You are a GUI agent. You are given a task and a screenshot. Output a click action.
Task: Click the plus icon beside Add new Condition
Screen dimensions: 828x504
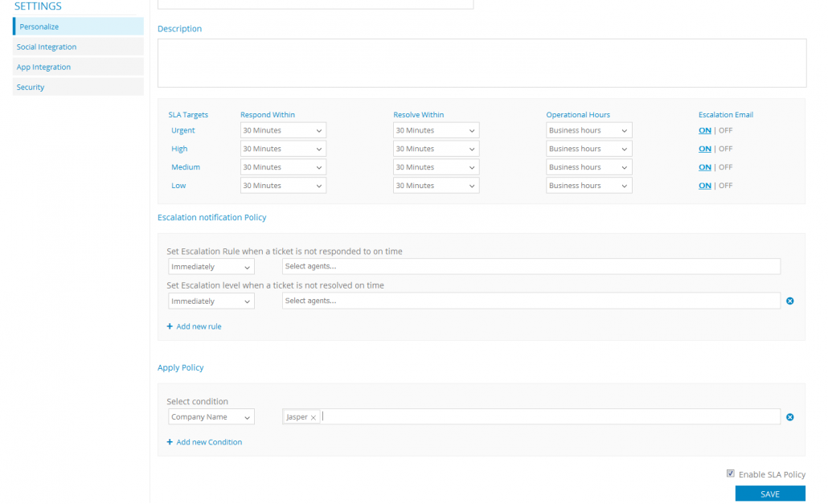point(170,442)
